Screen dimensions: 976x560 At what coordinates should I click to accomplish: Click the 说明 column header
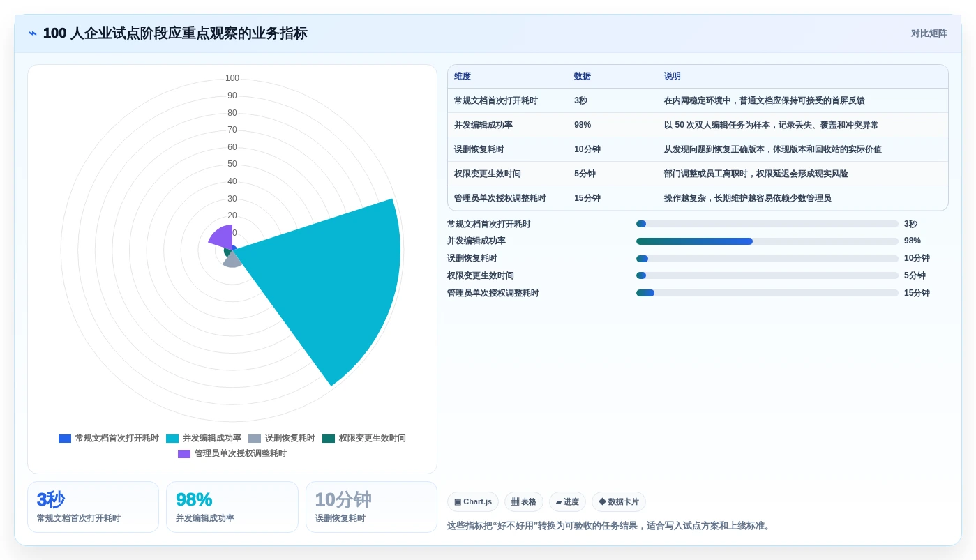click(x=673, y=77)
